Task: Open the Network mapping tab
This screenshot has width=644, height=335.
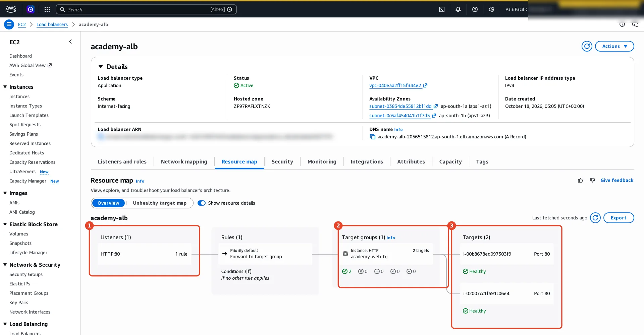Action: point(184,161)
